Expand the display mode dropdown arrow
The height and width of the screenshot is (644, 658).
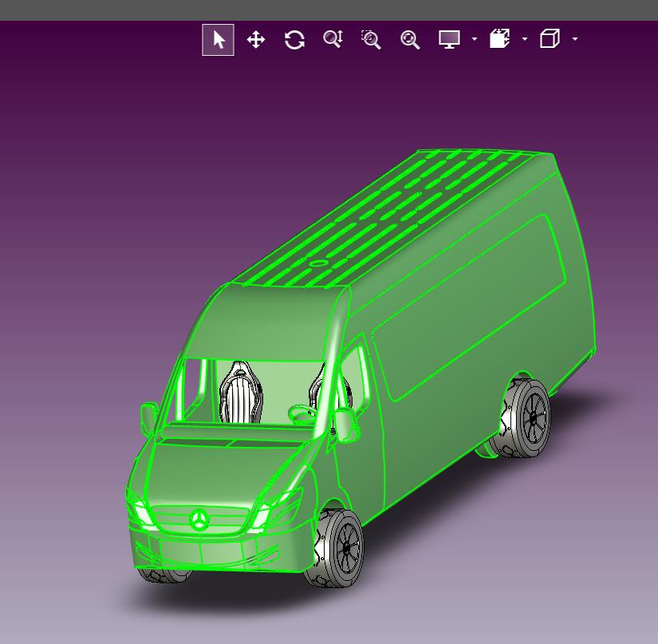pos(475,39)
